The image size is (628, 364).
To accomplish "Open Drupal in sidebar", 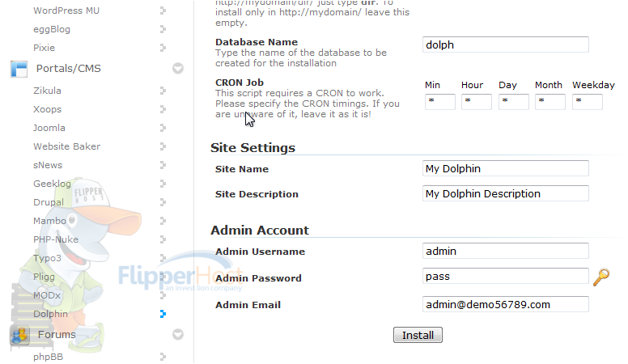I will tap(49, 202).
